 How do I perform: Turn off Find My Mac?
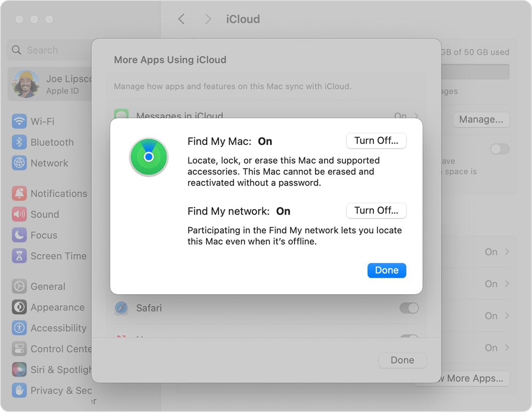tap(376, 141)
